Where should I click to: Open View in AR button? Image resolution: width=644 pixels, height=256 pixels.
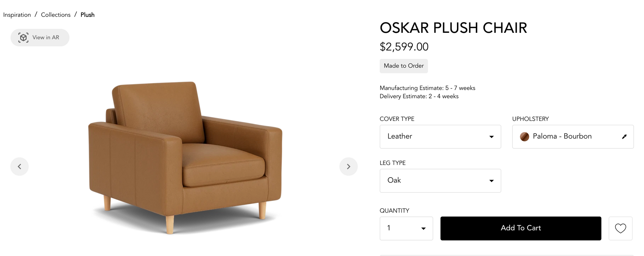40,37
